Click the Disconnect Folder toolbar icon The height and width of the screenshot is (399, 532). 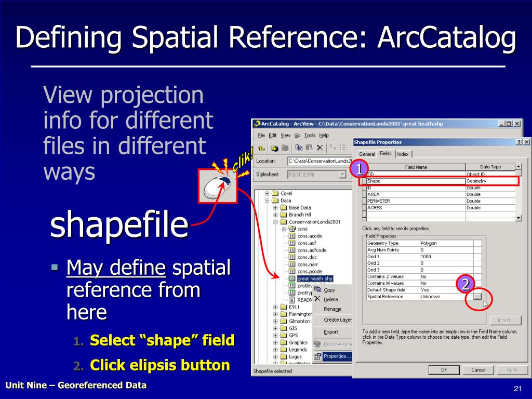click(285, 148)
